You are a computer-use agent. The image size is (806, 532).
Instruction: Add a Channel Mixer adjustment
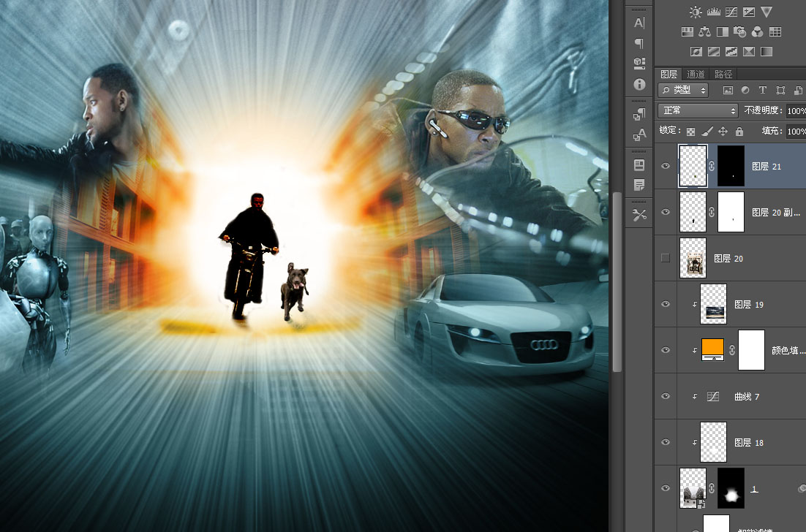757,32
